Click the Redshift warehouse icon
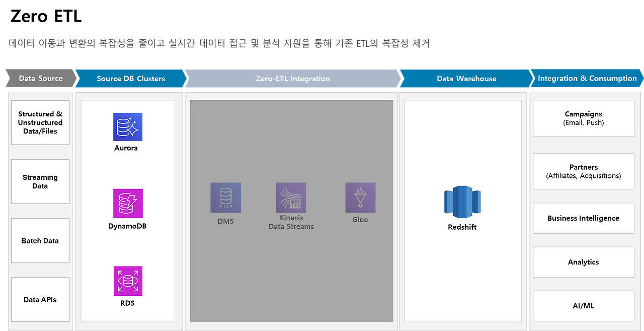This screenshot has height=331, width=644. (x=462, y=202)
